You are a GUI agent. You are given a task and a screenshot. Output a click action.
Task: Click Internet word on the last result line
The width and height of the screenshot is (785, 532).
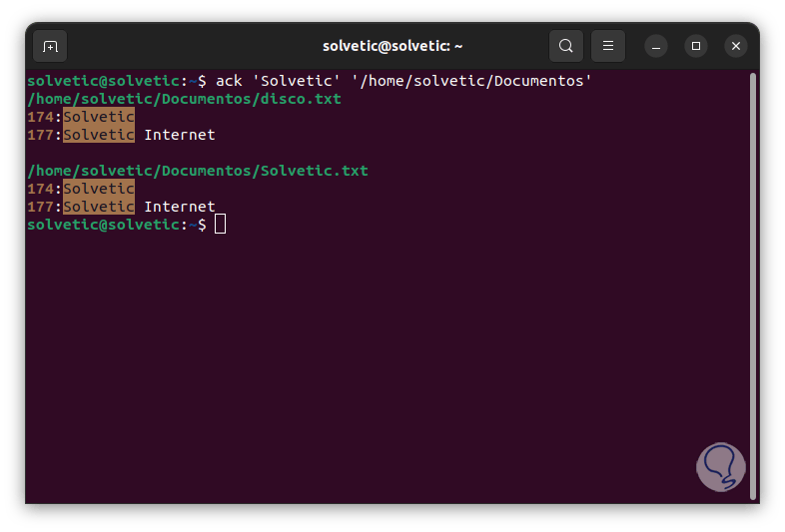pyautogui.click(x=180, y=207)
